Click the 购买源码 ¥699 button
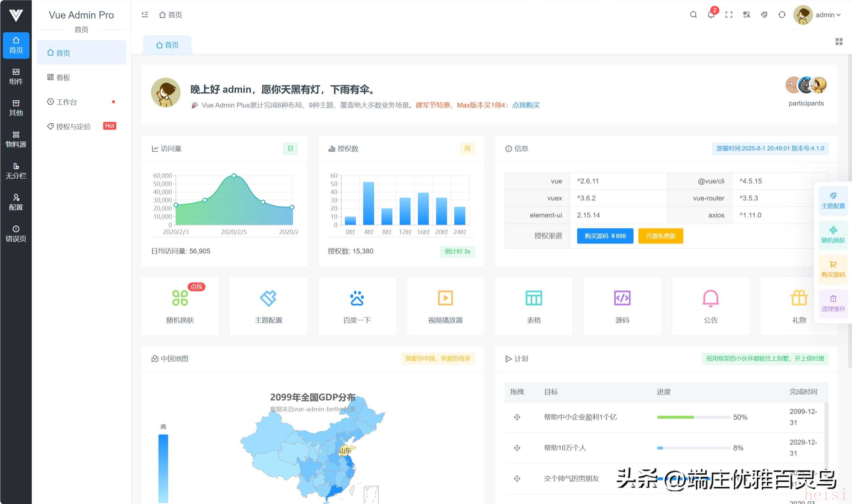The height and width of the screenshot is (504, 852). [x=605, y=236]
